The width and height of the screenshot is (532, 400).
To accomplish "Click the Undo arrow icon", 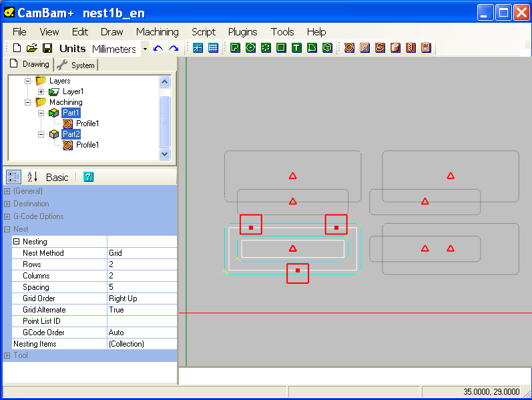I will (x=158, y=48).
